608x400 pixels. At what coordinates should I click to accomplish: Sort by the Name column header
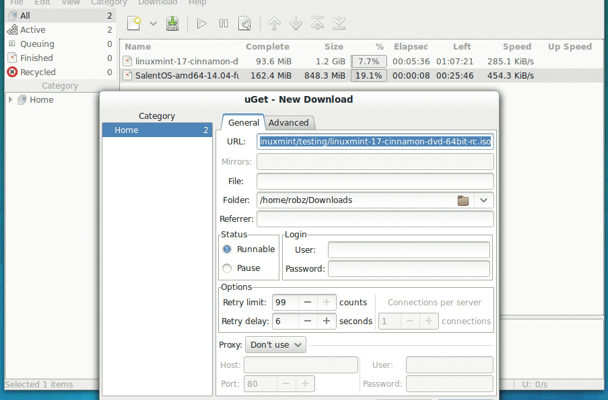click(138, 47)
